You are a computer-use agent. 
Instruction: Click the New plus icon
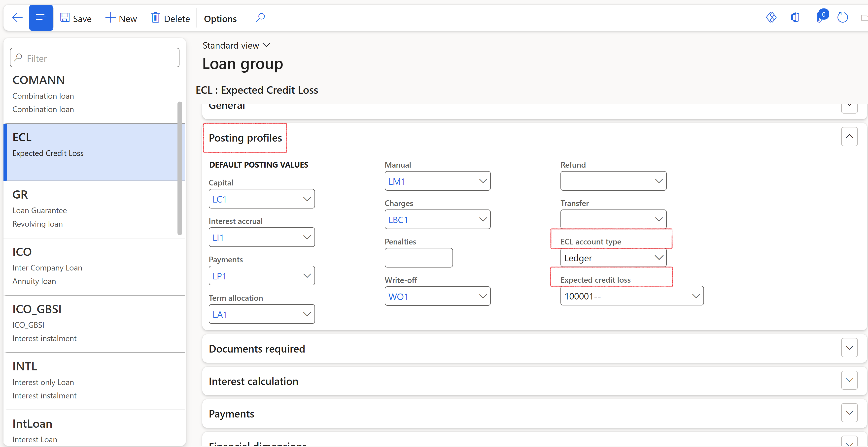pos(110,18)
